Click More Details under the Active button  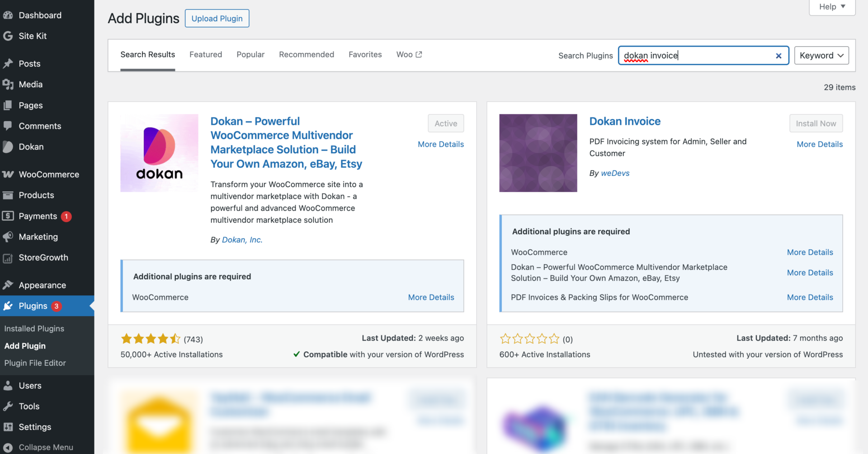point(441,144)
